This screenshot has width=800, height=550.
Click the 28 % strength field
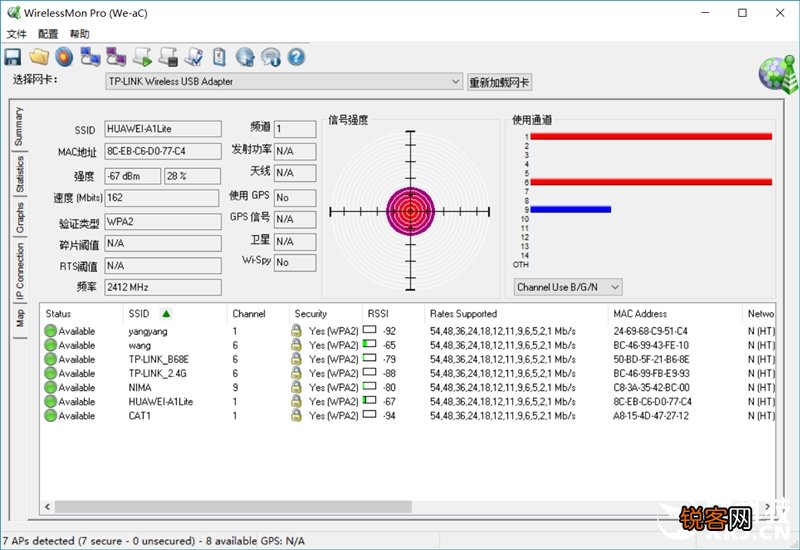point(192,176)
